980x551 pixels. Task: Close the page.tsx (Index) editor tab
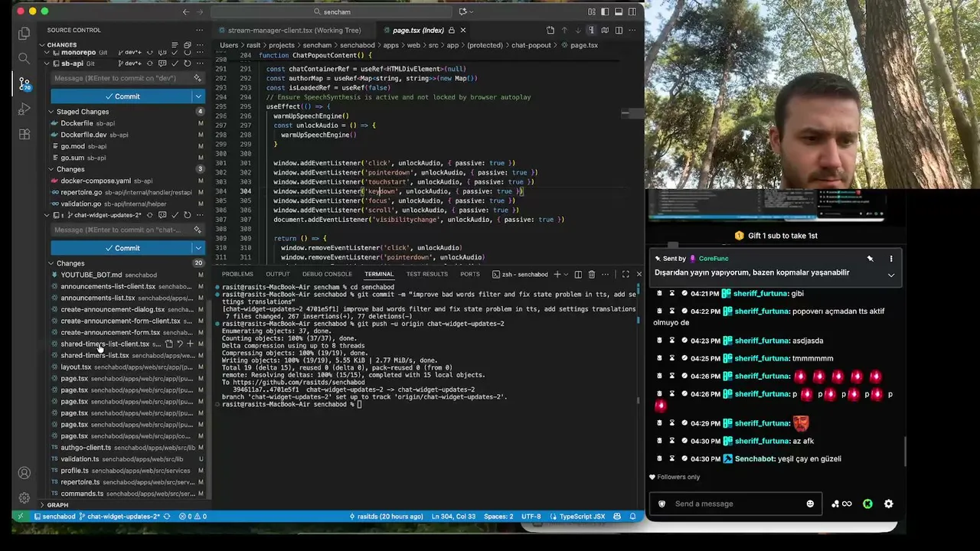[463, 30]
